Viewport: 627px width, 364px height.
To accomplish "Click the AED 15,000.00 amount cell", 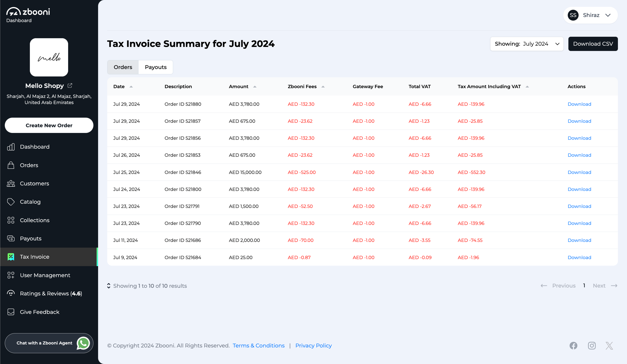I will [x=245, y=172].
